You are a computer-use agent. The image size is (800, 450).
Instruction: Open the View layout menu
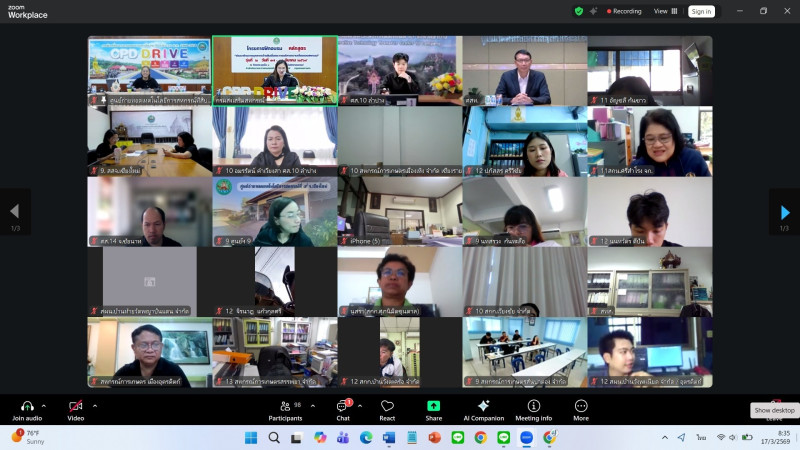coord(665,11)
